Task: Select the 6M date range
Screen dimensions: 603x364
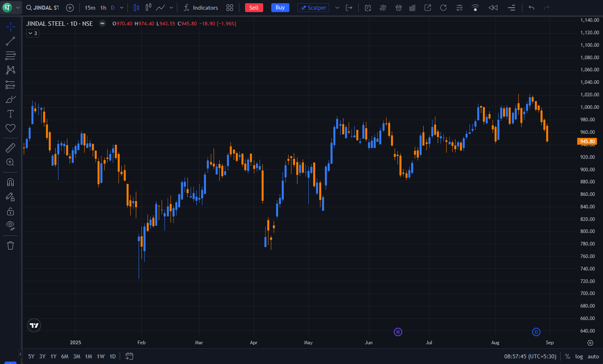Action: (65, 356)
